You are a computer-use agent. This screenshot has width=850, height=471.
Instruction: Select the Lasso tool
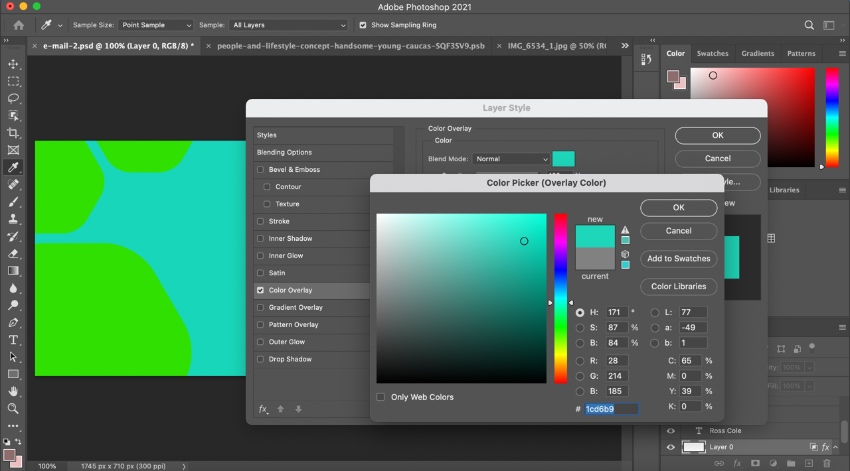(x=14, y=98)
